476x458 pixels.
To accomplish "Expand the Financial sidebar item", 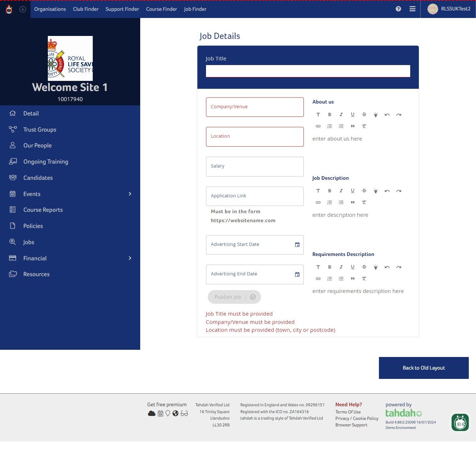I will (x=130, y=258).
